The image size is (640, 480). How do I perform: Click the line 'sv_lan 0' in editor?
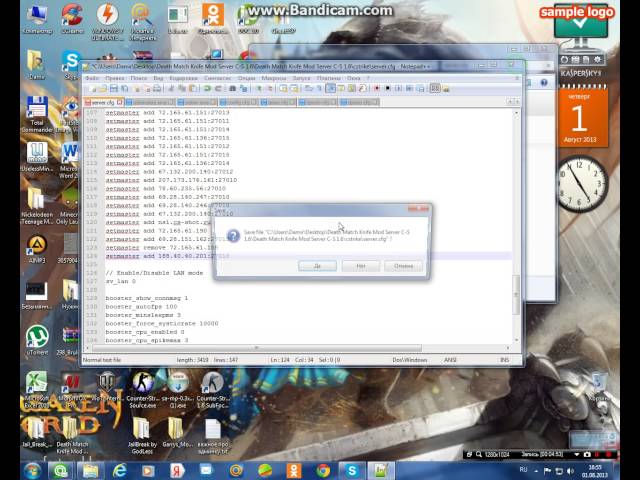pyautogui.click(x=120, y=281)
